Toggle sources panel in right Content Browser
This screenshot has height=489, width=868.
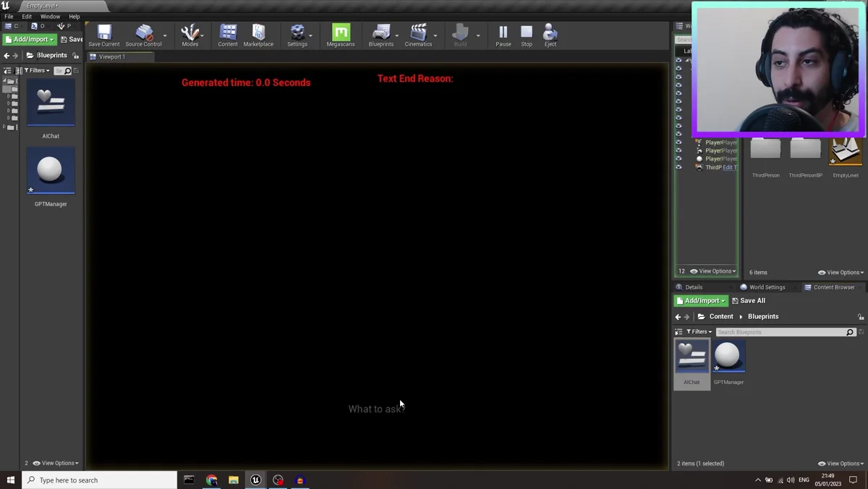point(678,331)
